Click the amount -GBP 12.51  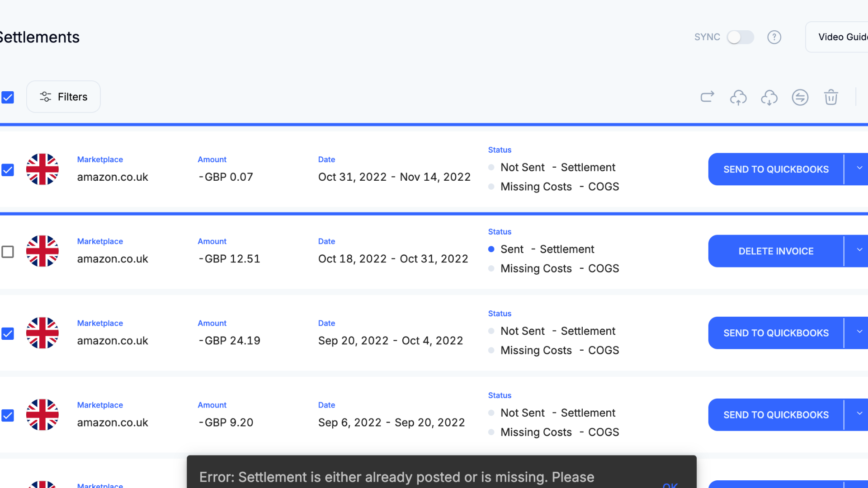[229, 259]
